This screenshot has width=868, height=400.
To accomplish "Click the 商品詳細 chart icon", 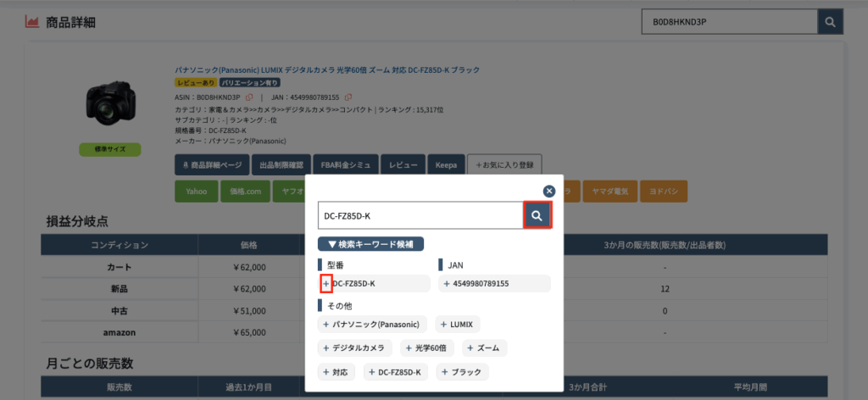I will click(x=32, y=21).
